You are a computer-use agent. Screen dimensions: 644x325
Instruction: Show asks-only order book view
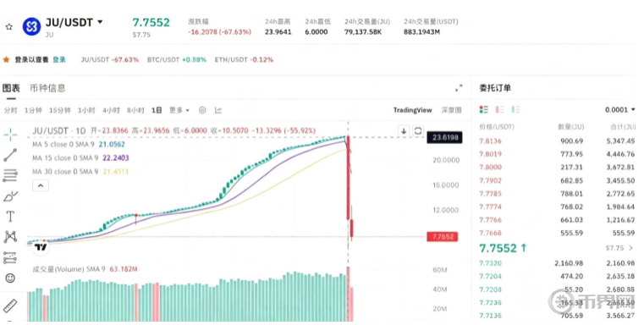tap(499, 110)
